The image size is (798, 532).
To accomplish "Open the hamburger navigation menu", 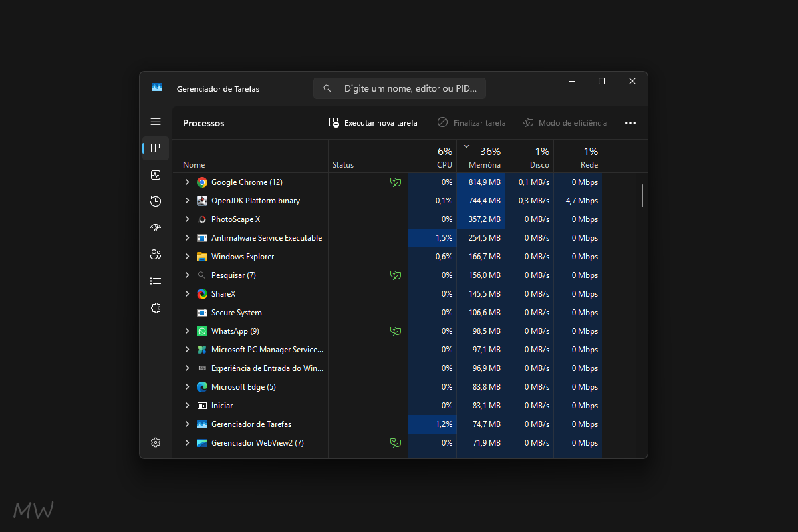I will pos(156,122).
